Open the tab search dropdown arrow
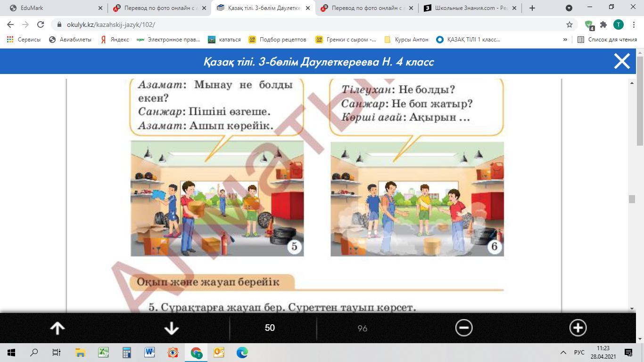Image resolution: width=644 pixels, height=362 pixels. (x=569, y=8)
